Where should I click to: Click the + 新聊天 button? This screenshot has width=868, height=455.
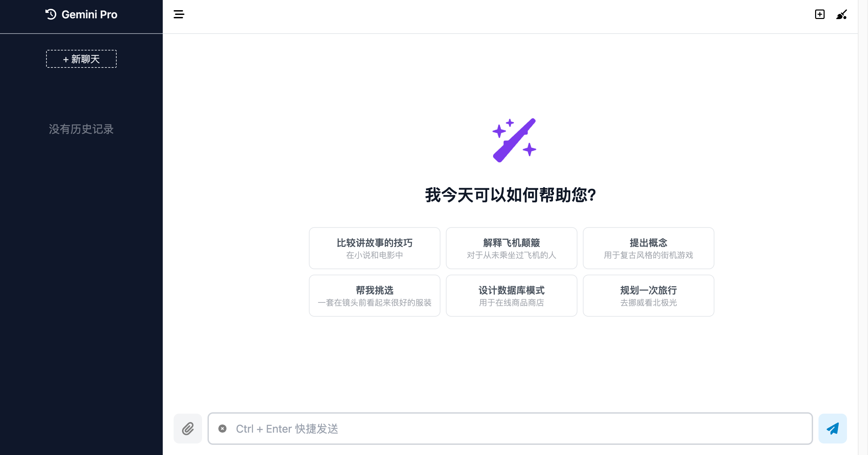[x=81, y=59]
